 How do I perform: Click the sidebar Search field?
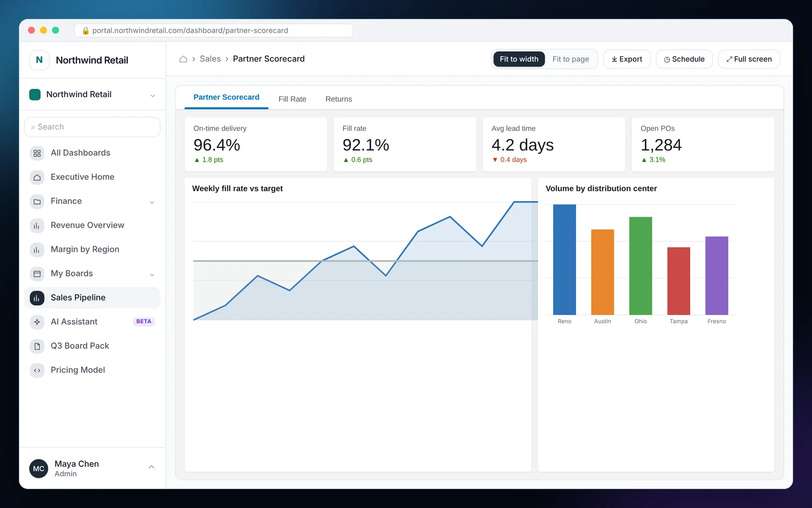(92, 127)
